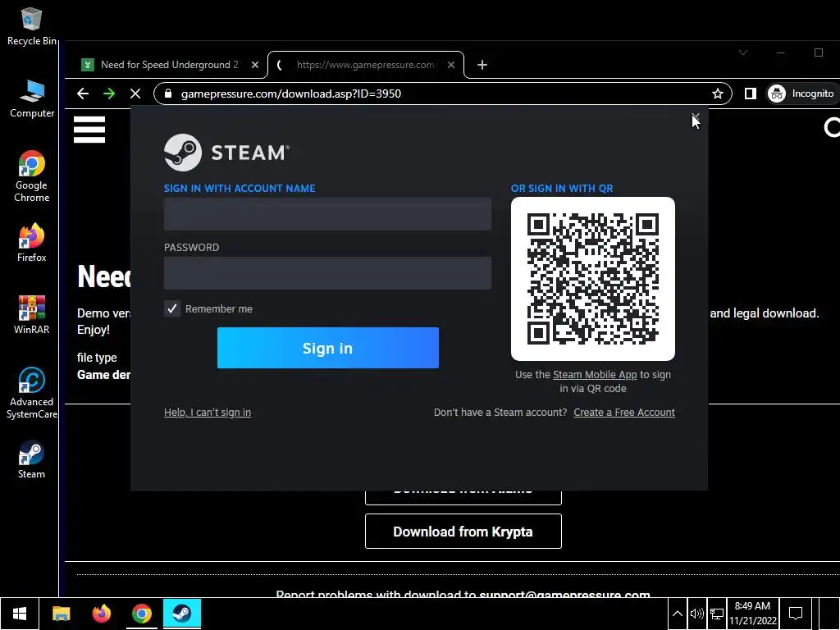Image resolution: width=840 pixels, height=630 pixels.
Task: Switch to Chrome on the taskbar
Action: click(141, 614)
